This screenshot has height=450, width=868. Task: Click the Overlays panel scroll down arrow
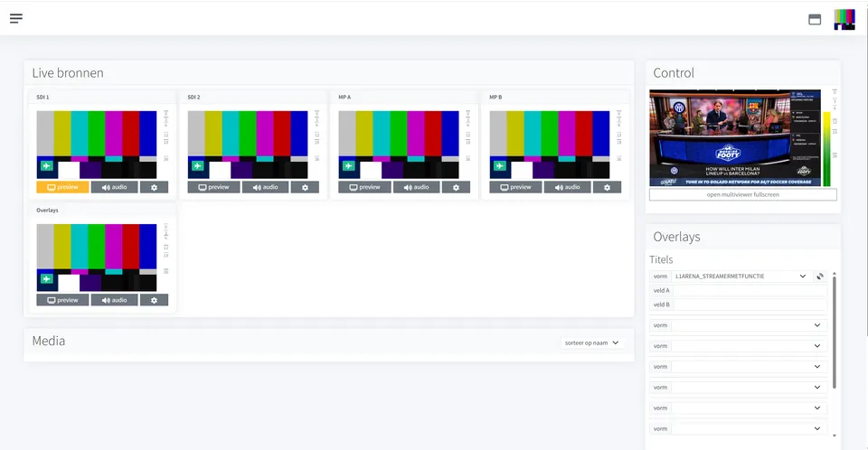point(835,436)
